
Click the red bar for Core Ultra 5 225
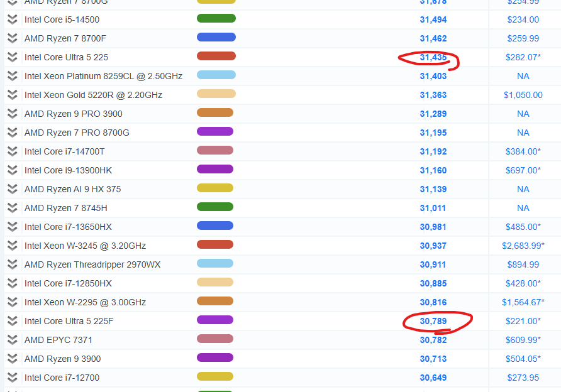pos(216,56)
